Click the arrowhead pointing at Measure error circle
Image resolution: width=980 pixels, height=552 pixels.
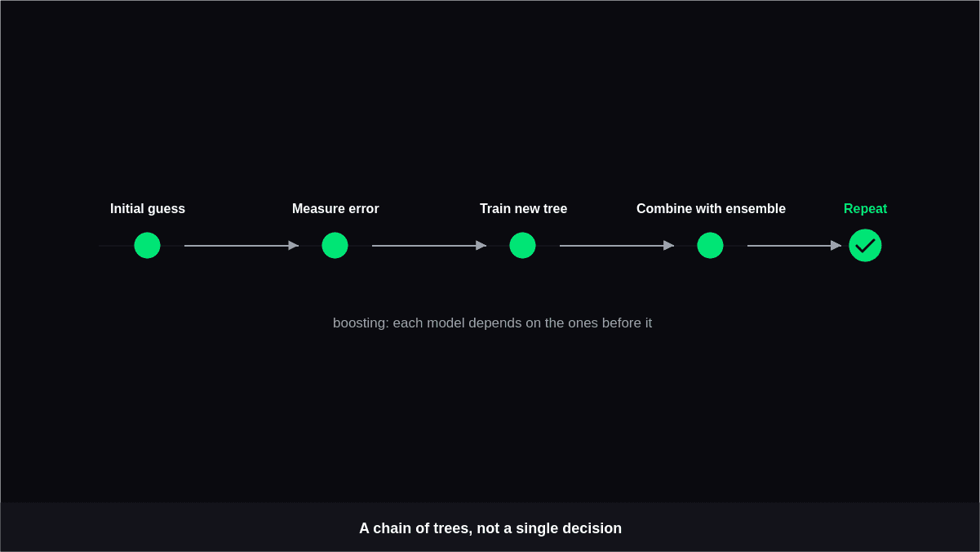pyautogui.click(x=294, y=245)
